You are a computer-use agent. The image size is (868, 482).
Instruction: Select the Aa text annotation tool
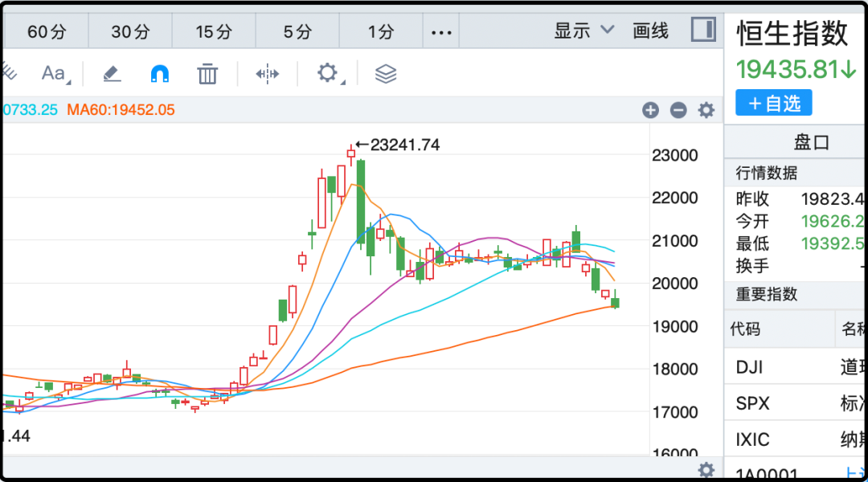[55, 74]
